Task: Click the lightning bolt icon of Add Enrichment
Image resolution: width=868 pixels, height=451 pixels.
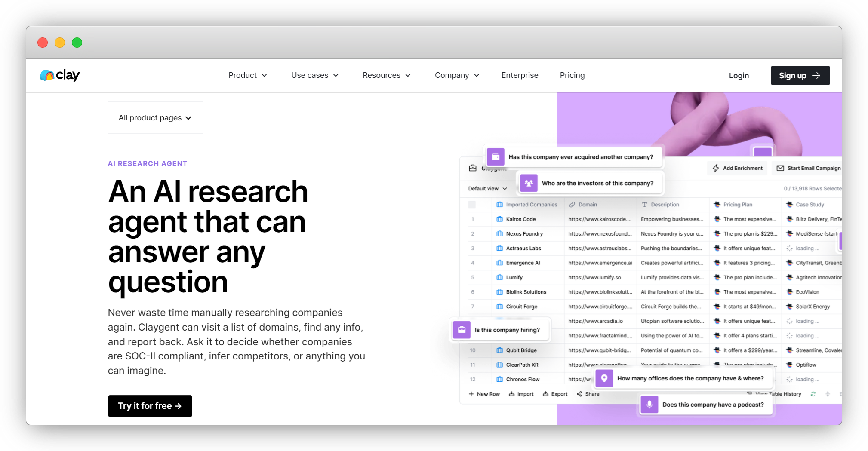Action: [x=716, y=168]
